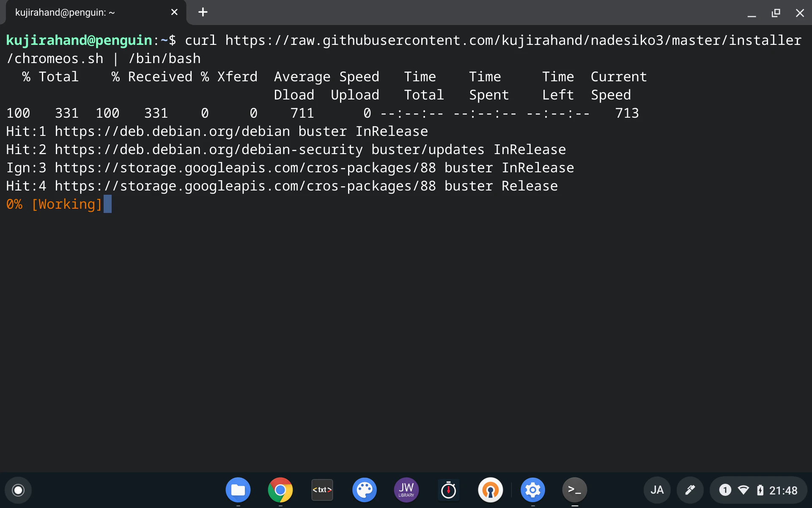Click the Hit:2 debian-security line
812x508 pixels.
click(x=286, y=149)
